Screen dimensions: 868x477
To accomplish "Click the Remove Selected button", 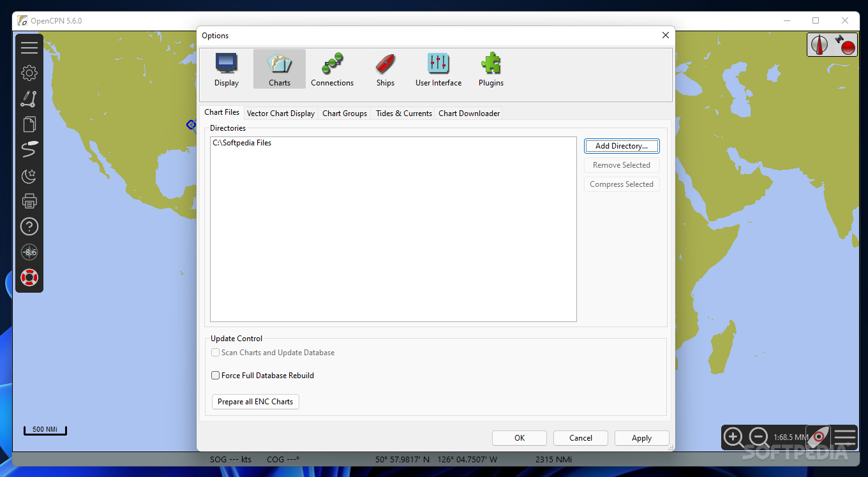I will (x=622, y=165).
